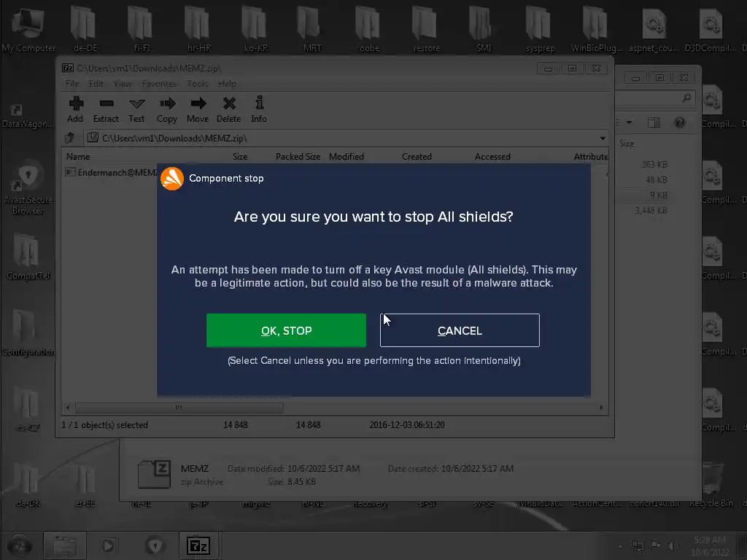Select the CompatTel folder on desktop
This screenshot has width=747, height=560.
click(28, 257)
